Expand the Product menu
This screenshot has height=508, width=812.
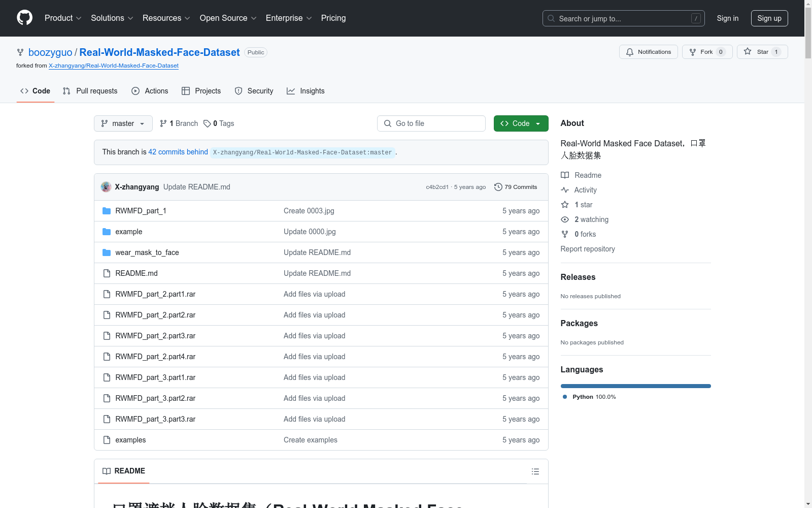[x=63, y=18]
